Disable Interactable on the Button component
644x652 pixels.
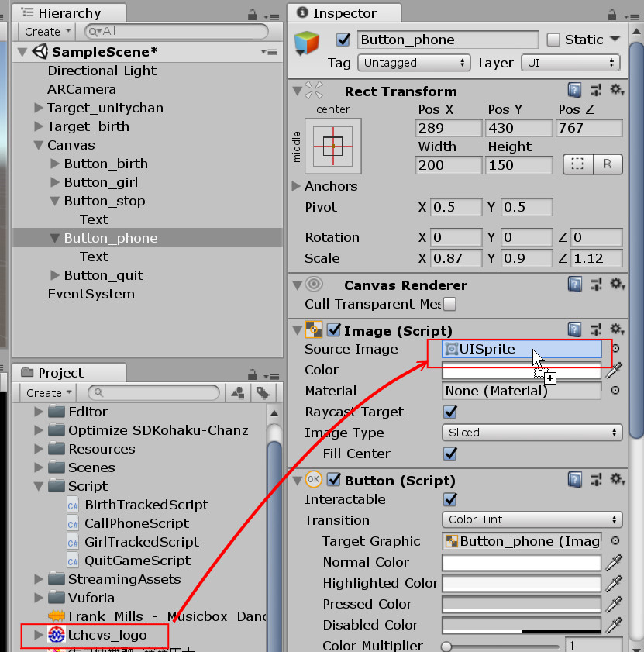(450, 499)
